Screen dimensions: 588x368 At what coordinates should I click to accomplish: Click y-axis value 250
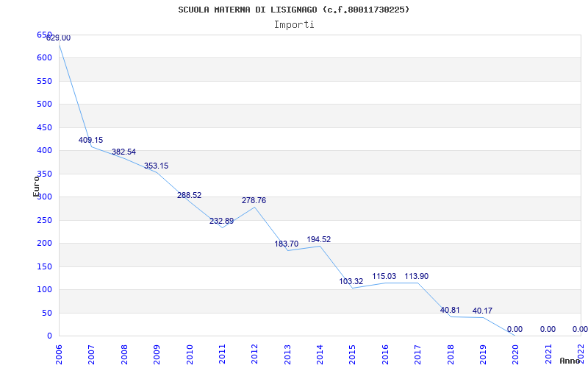click(44, 220)
